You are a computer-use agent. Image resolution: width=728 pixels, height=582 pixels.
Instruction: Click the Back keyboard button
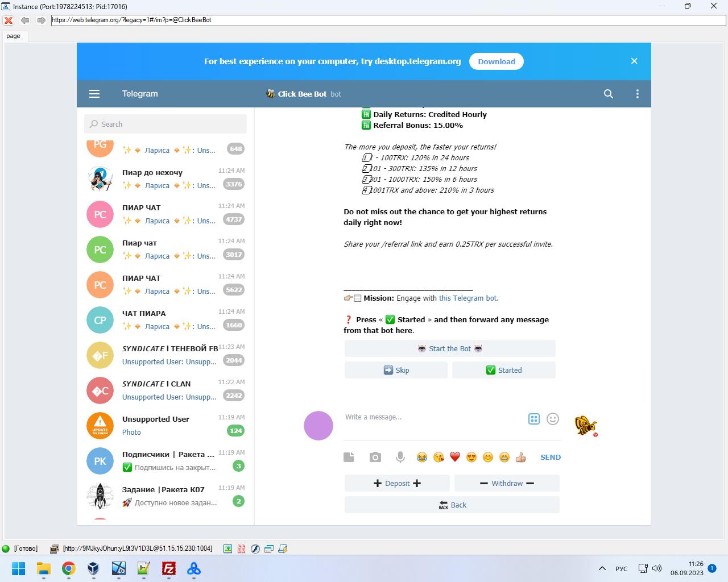[452, 505]
